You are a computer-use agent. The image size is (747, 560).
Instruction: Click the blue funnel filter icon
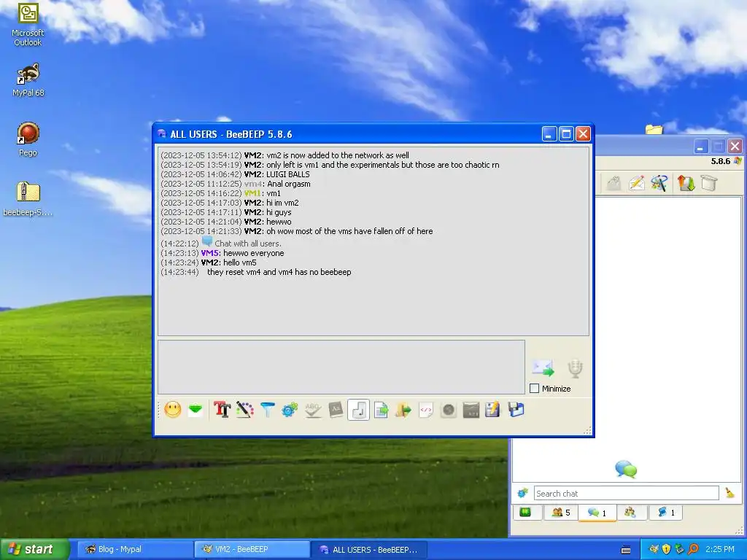pos(267,410)
